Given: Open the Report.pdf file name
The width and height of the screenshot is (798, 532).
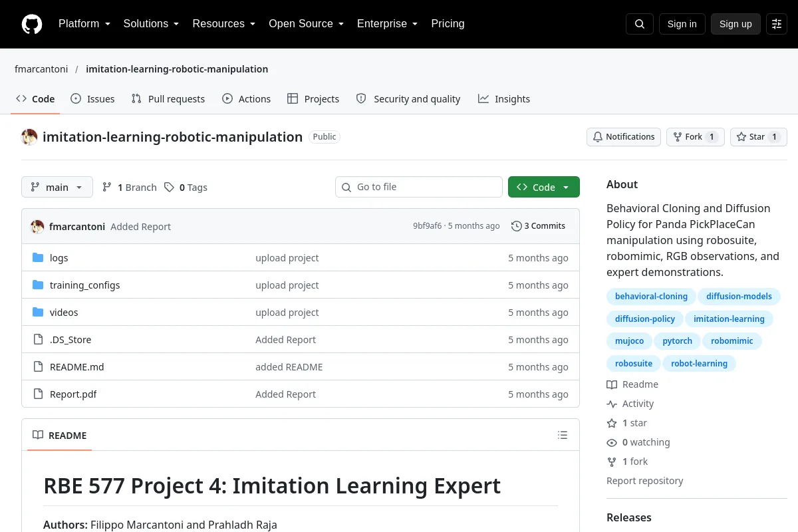Looking at the screenshot, I should point(73,394).
